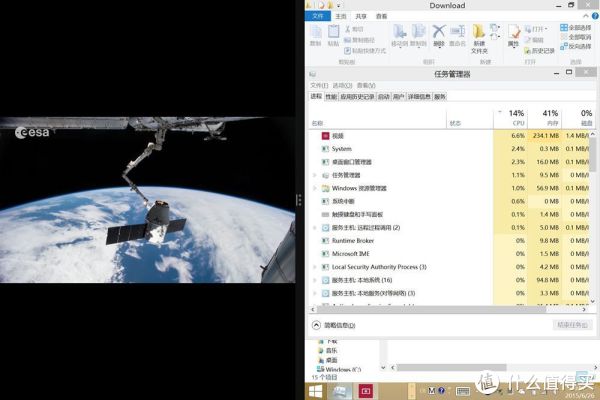The width and height of the screenshot is (600, 400).
Task: Open the View menu in Task Manager
Action: [x=366, y=85]
